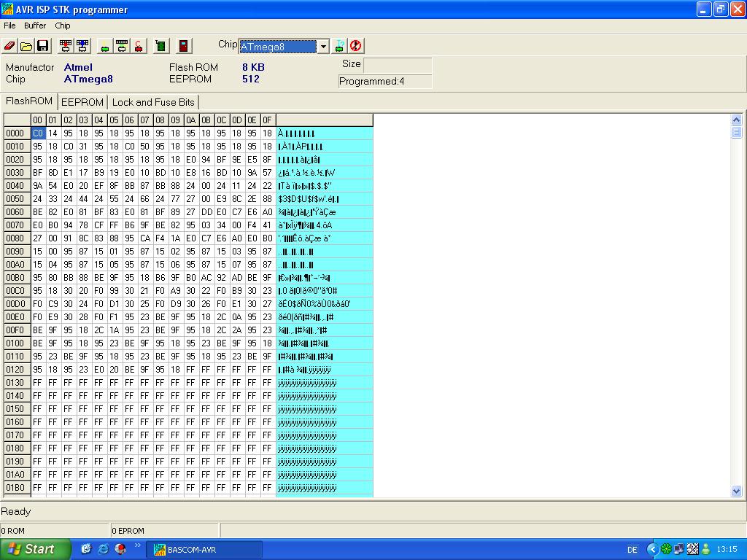Open the Windows Start menu
Image resolution: width=747 pixels, height=560 pixels.
coord(35,549)
